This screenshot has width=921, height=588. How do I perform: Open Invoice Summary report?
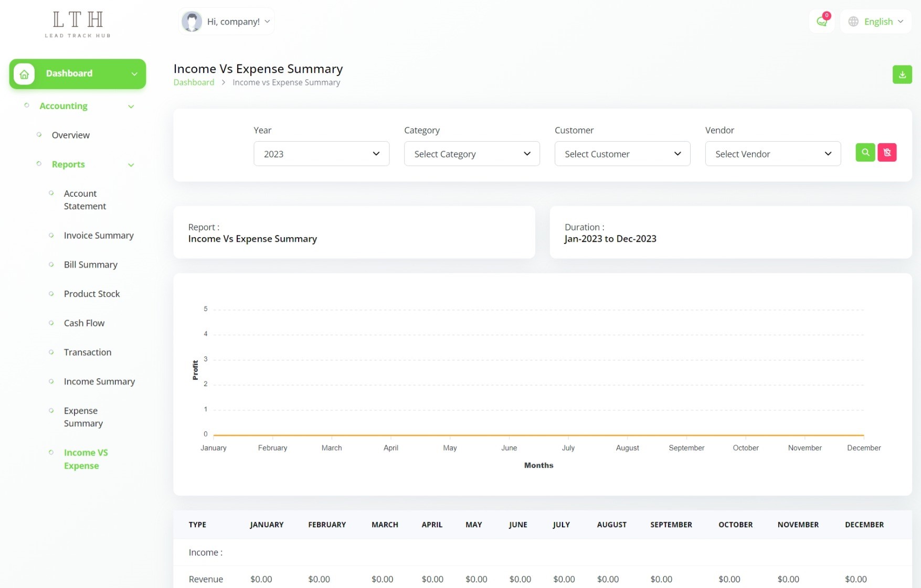pyautogui.click(x=99, y=236)
